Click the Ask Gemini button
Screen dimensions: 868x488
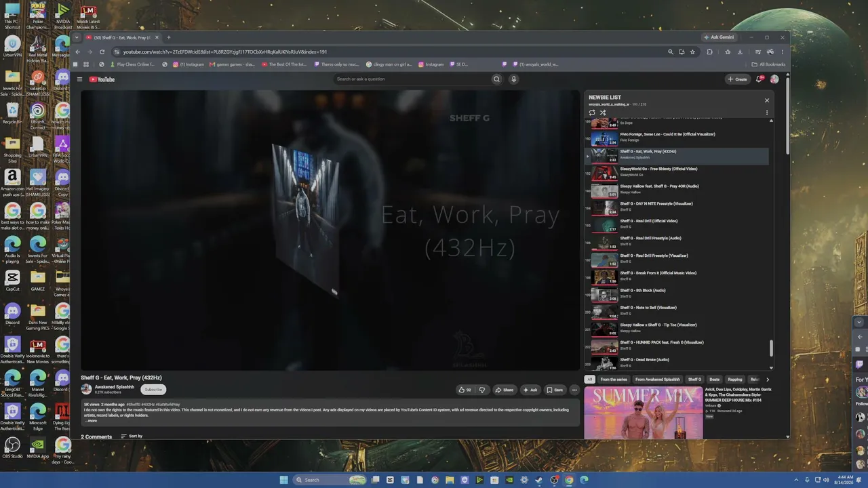click(x=718, y=37)
